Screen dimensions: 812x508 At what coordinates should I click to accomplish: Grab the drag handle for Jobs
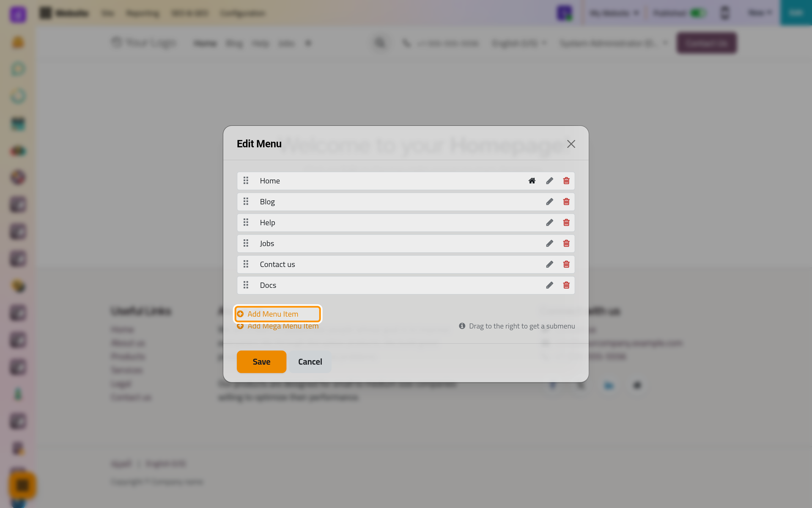[x=246, y=243]
